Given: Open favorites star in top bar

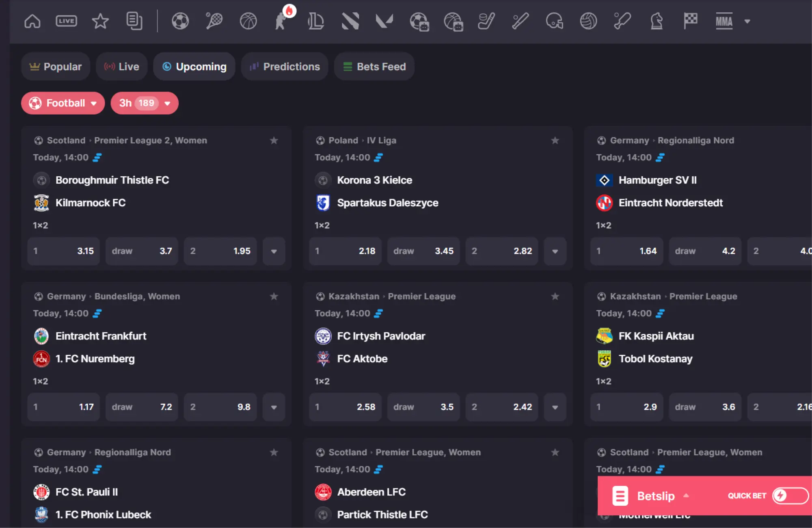Looking at the screenshot, I should tap(100, 21).
